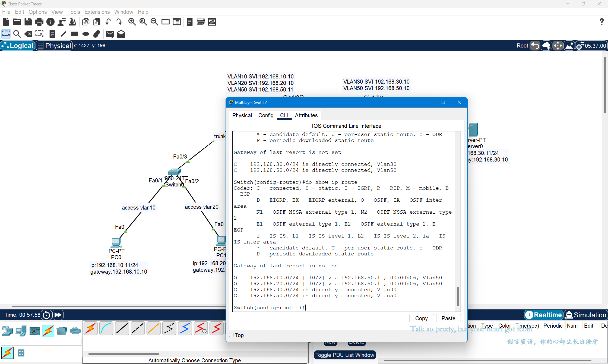Enable the Top checkbox in Switch1 window
Screen dimensions: 608x364
click(x=231, y=335)
